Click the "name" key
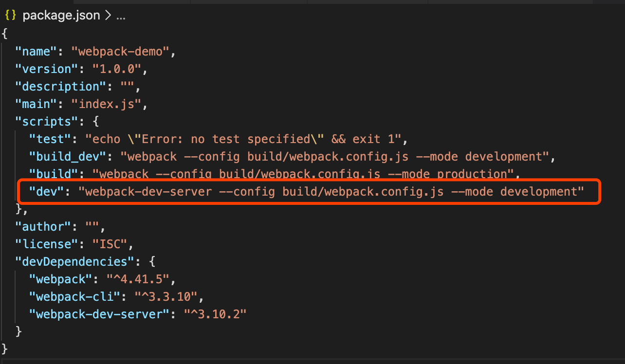The width and height of the screenshot is (625, 364). (37, 51)
